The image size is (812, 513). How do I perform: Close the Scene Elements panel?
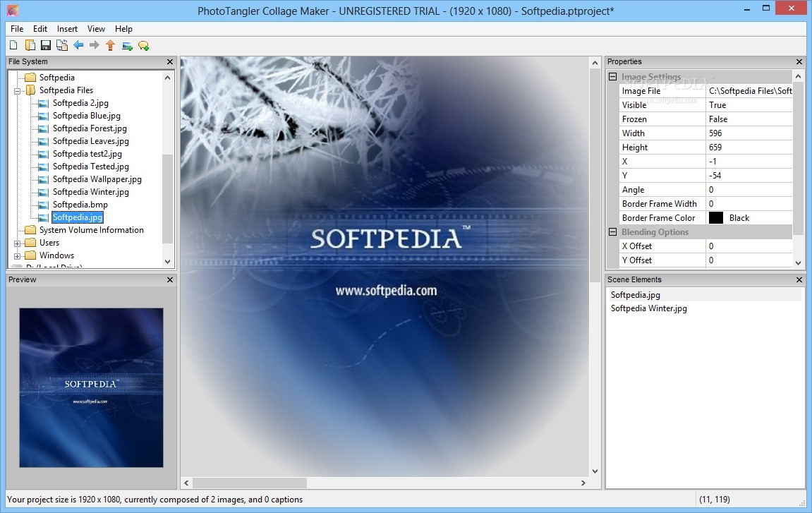[x=799, y=280]
